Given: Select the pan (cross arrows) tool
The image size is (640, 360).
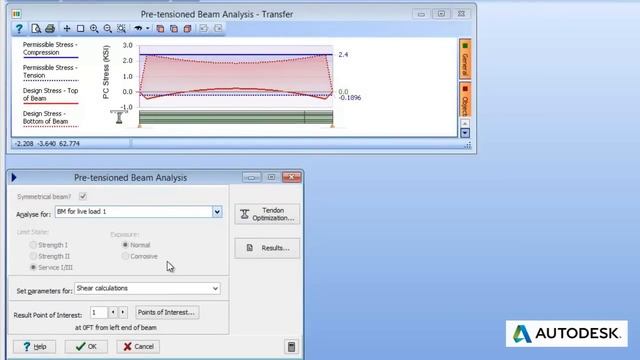Looking at the screenshot, I should (x=67, y=29).
